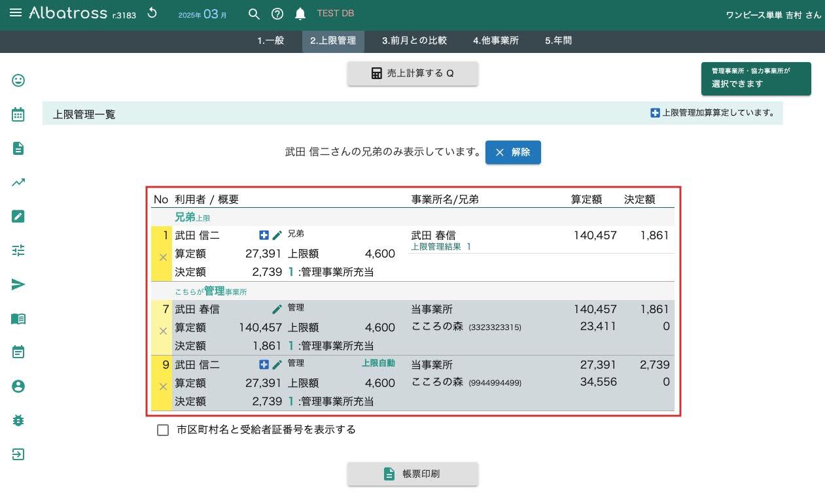
Task: Click the 決定額 column header
Action: point(639,199)
